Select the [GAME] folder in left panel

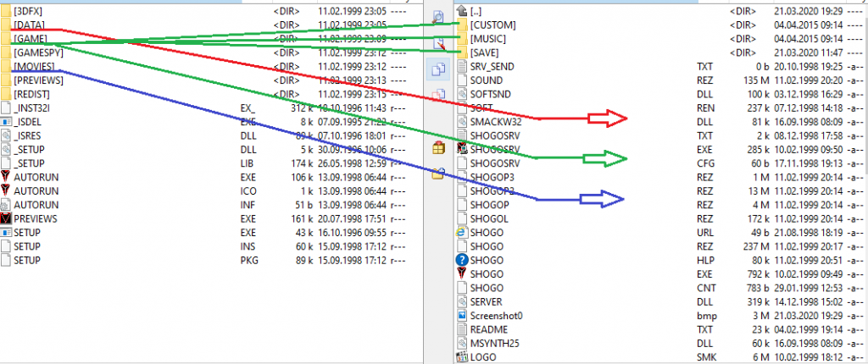coord(205,39)
